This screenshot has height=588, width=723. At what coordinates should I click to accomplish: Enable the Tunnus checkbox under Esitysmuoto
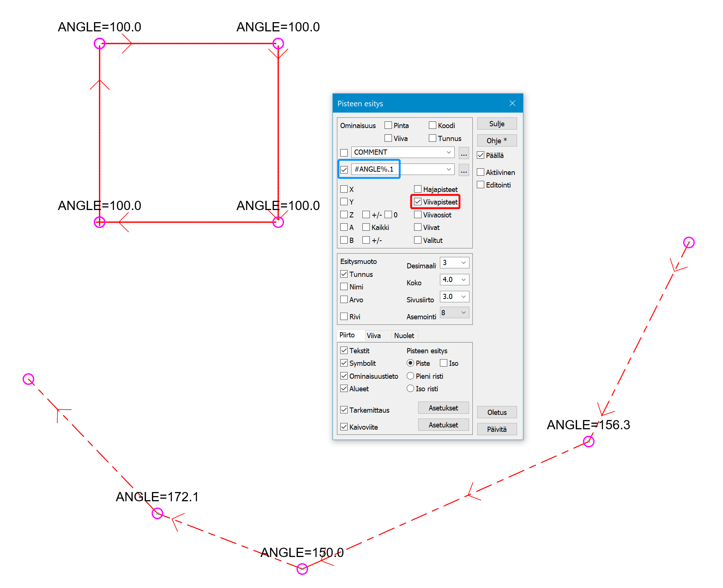(346, 276)
